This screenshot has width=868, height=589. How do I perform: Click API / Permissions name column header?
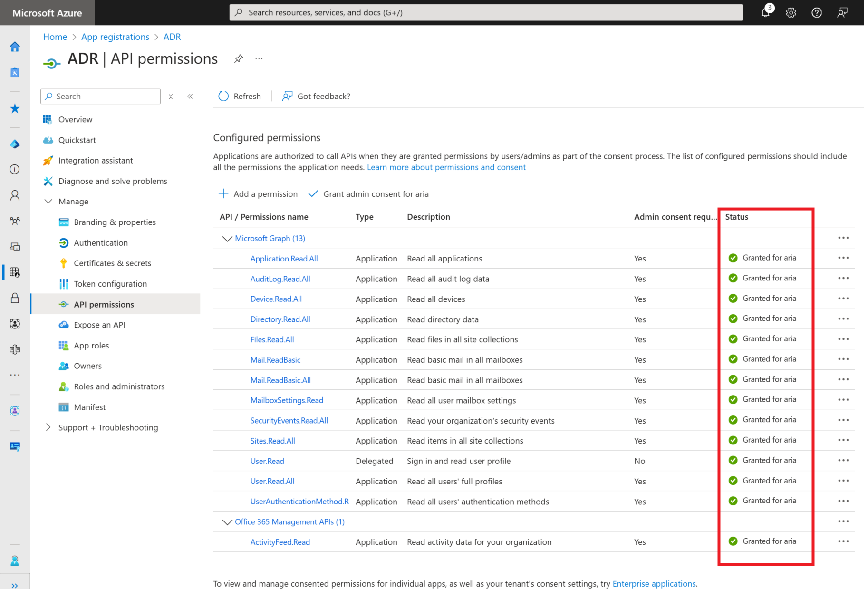264,217
